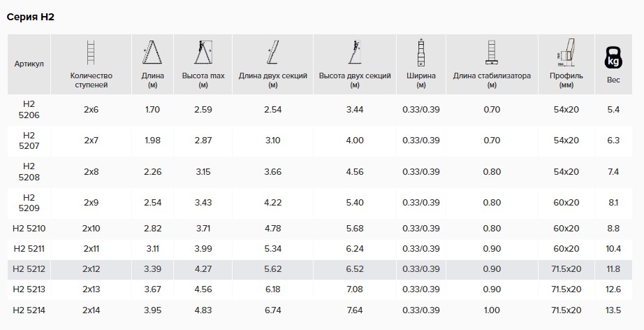Click the 2x12 steps value

(x=92, y=269)
